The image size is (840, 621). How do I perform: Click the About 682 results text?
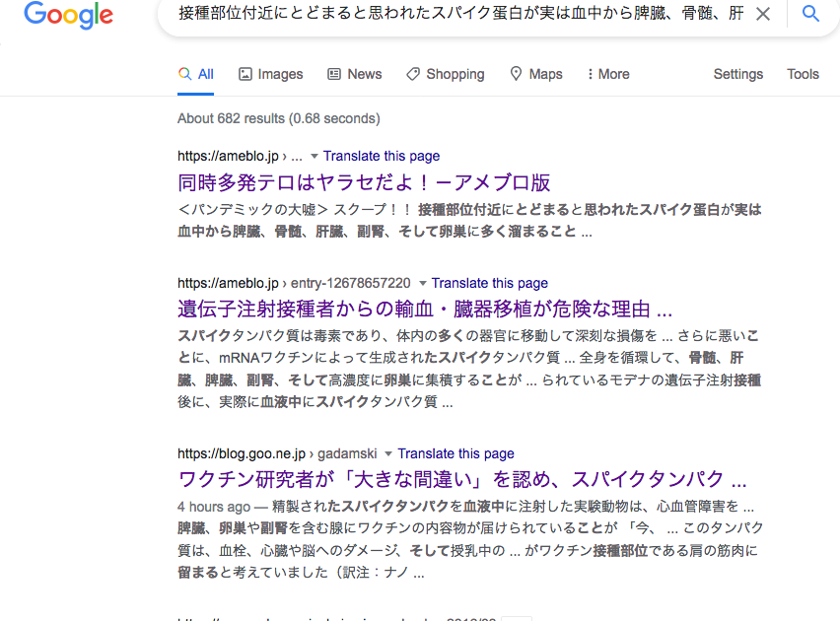coord(279,118)
